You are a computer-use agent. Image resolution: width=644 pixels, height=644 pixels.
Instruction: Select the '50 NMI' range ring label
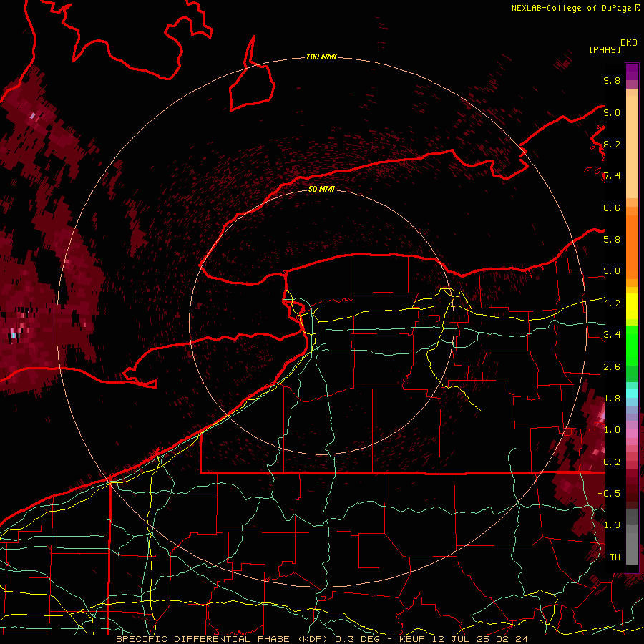321,189
